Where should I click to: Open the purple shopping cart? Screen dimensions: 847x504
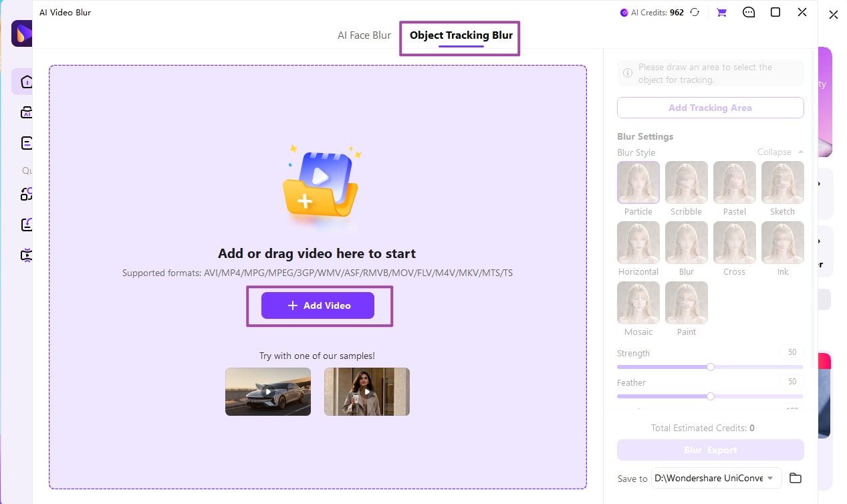722,12
